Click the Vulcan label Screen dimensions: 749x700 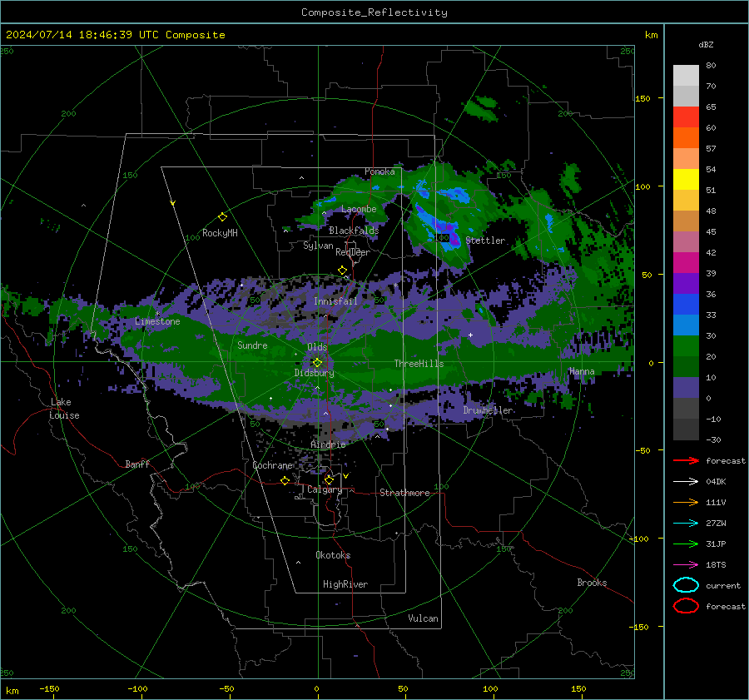423,618
